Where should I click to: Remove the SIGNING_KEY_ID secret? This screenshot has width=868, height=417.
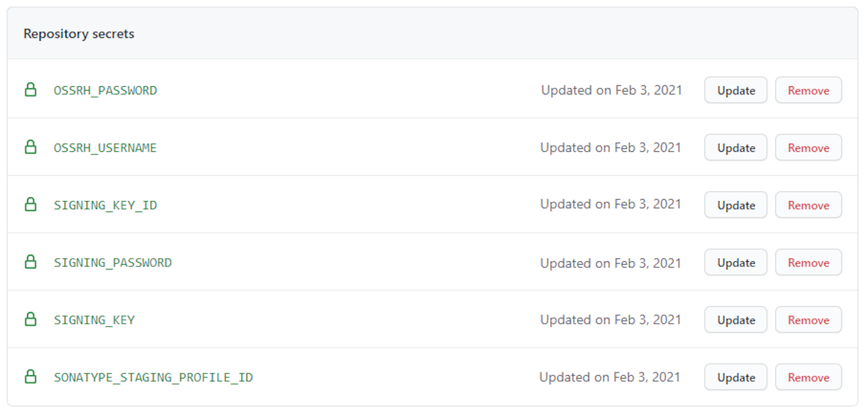808,206
